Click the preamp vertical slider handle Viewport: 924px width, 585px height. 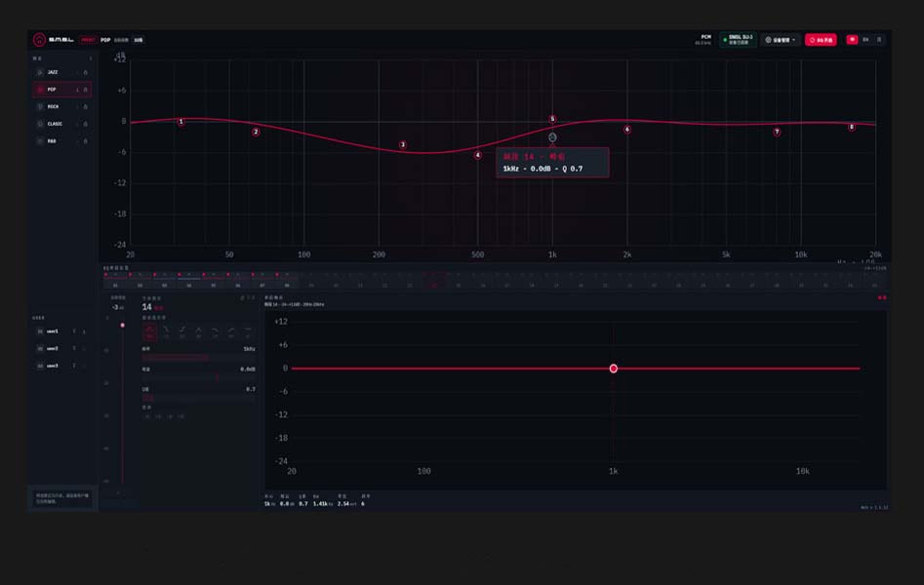[x=123, y=326]
